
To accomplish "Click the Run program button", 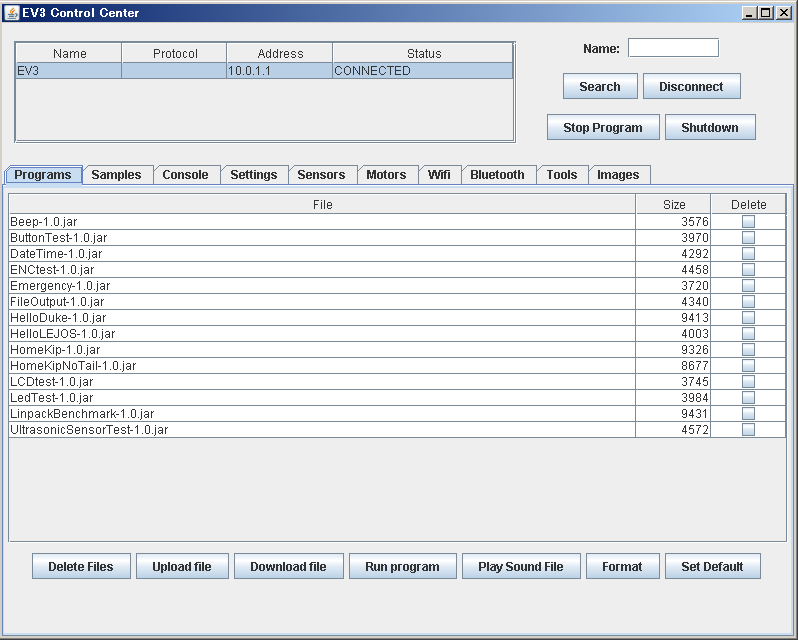I will [403, 566].
